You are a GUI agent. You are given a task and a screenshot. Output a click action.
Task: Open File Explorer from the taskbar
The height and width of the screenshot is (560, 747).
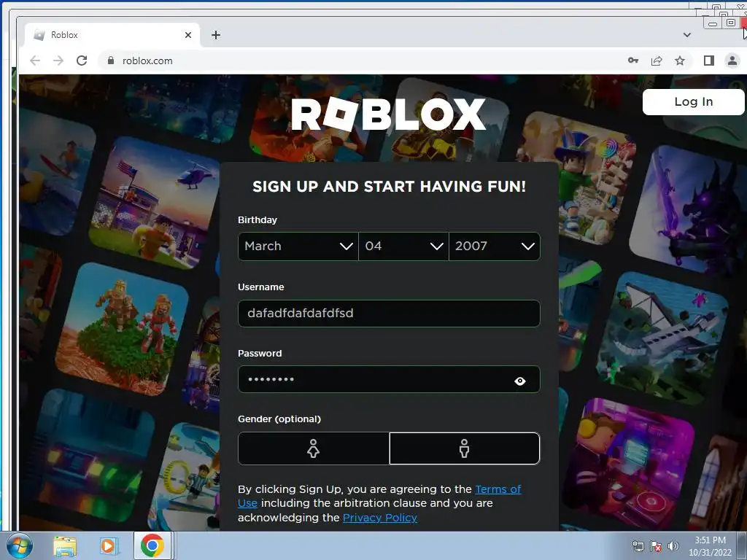pyautogui.click(x=65, y=545)
